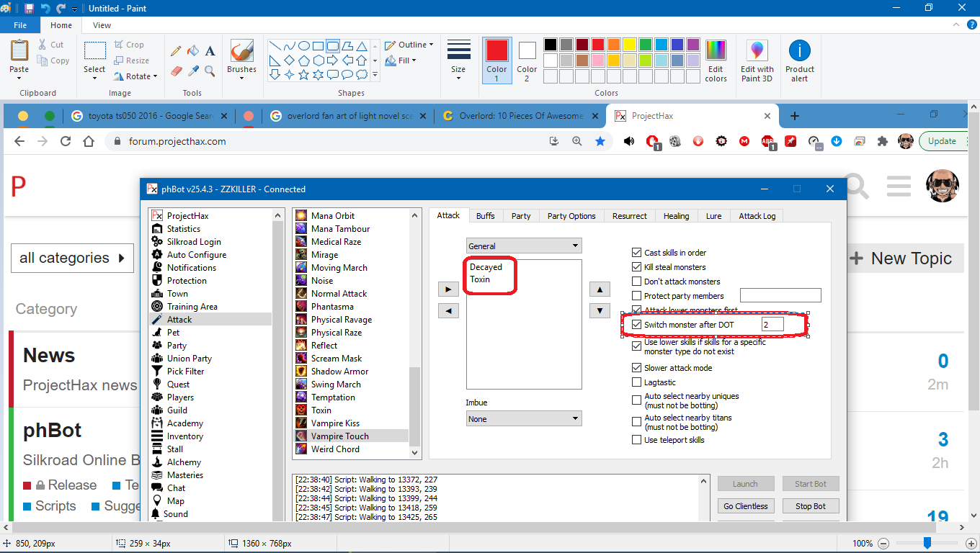Expand the Imbue dropdown set to None
Viewport: 980px width, 553px height.
pos(524,419)
